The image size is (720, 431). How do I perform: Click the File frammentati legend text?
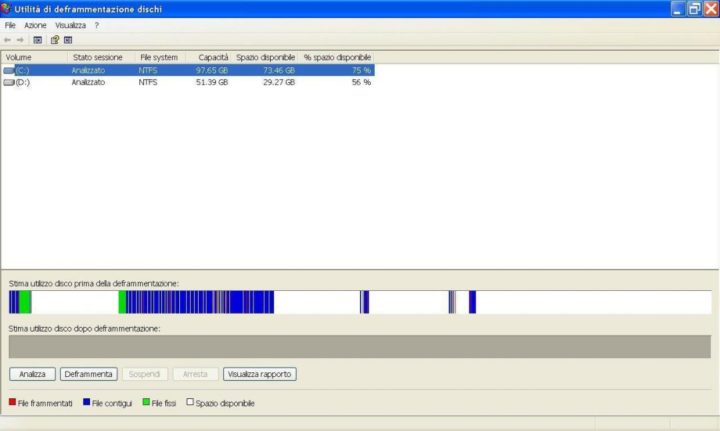[45, 403]
